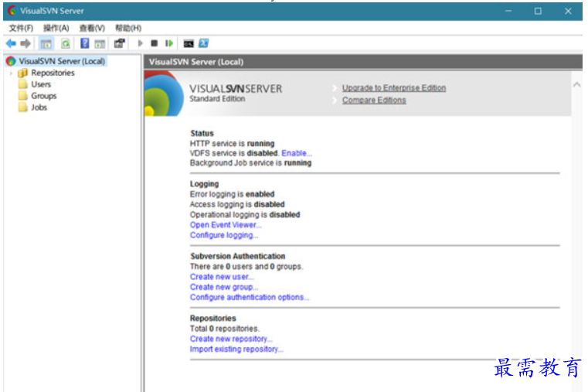Open the Properties toolbar icon

[119, 43]
